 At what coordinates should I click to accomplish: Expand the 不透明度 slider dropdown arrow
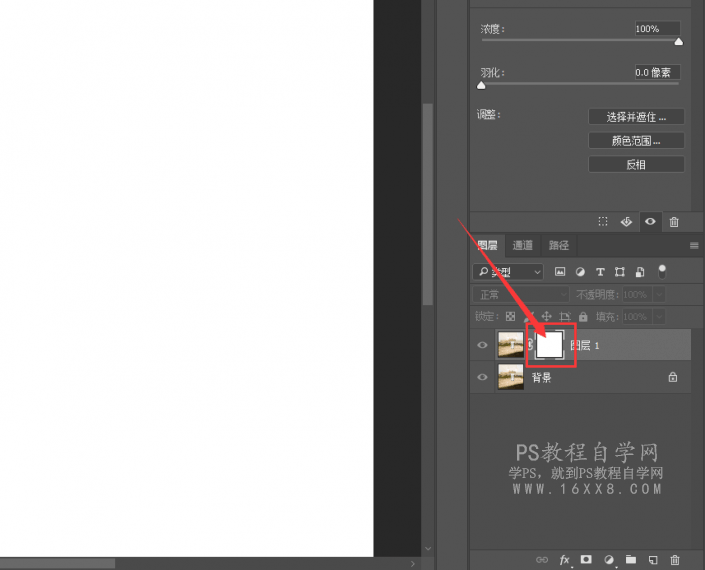point(659,295)
